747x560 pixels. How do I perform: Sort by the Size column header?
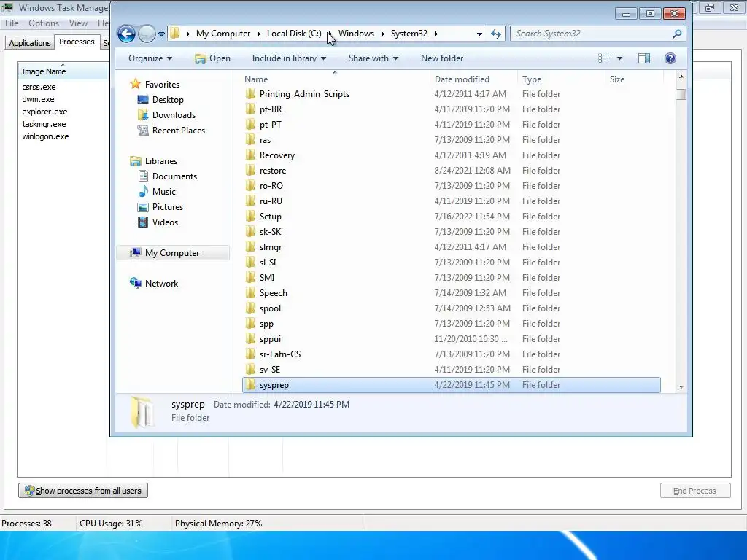pos(617,79)
